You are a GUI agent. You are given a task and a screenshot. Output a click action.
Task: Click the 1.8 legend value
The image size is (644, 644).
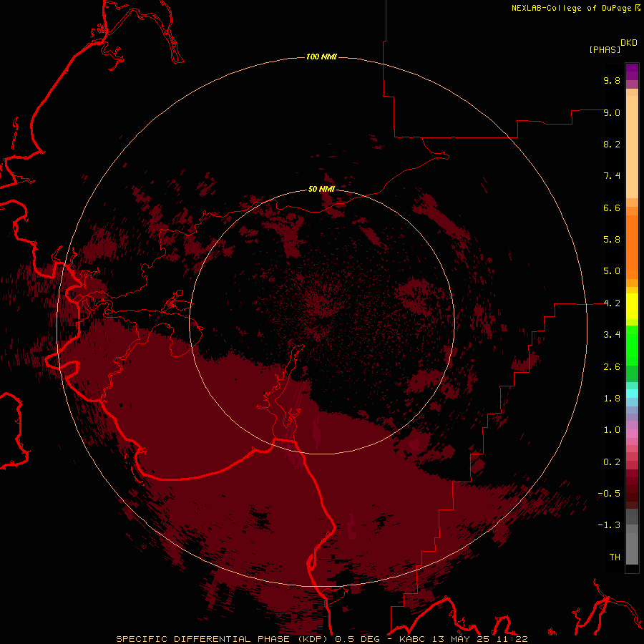coord(612,399)
